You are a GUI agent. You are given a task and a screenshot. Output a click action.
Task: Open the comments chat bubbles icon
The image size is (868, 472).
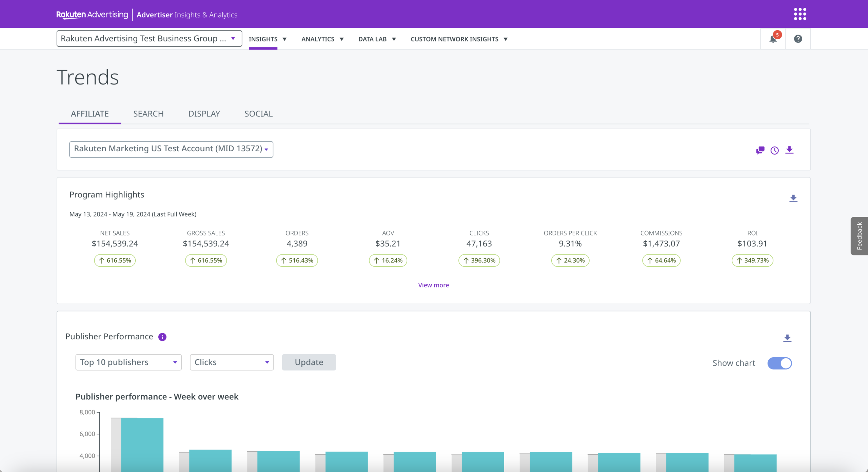tap(760, 150)
